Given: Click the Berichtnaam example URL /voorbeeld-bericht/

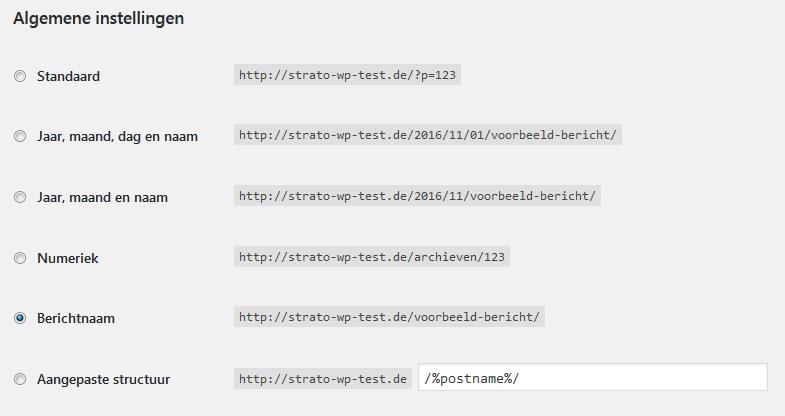Looking at the screenshot, I should pos(390,318).
